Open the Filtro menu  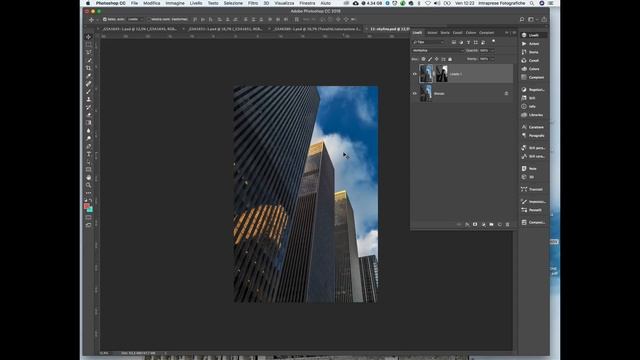(x=253, y=3)
